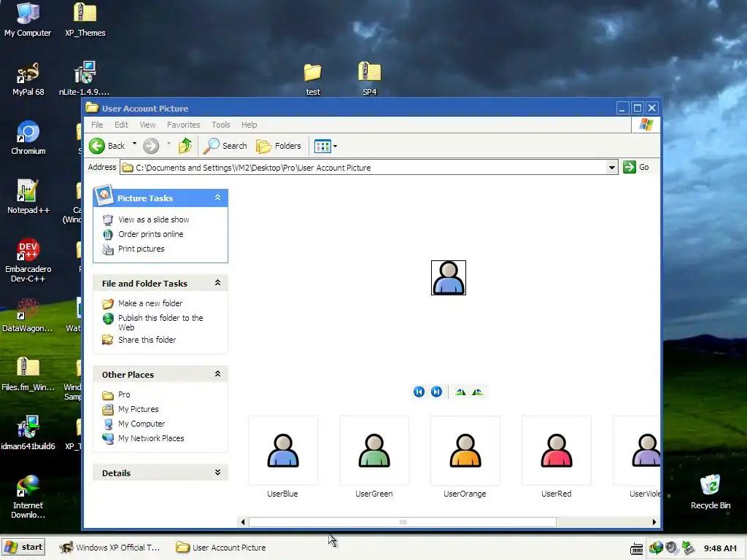Screen dimensions: 747x560
Task: Expand the Address bar dropdown
Action: tap(612, 168)
